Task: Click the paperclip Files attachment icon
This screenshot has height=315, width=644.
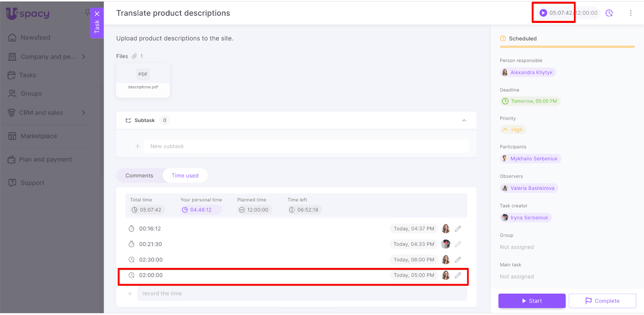Action: (134, 56)
